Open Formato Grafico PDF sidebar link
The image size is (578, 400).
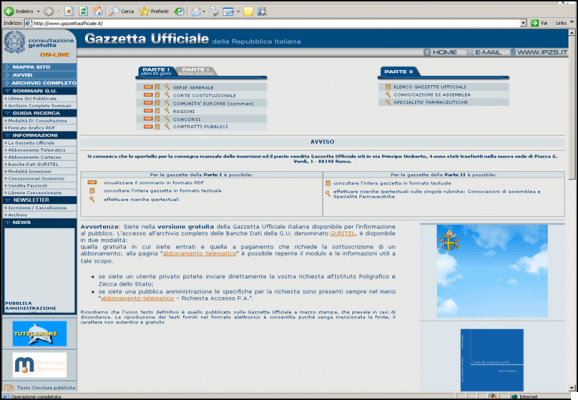click(32, 128)
